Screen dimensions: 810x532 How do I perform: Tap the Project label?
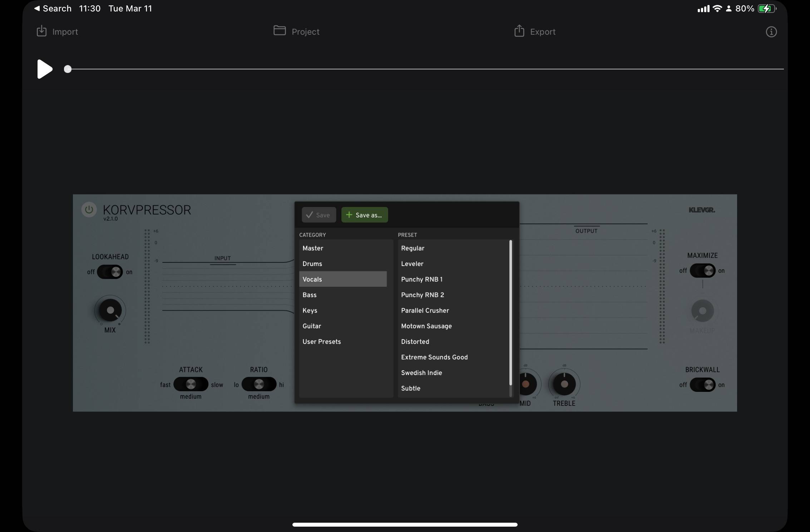[x=306, y=32]
